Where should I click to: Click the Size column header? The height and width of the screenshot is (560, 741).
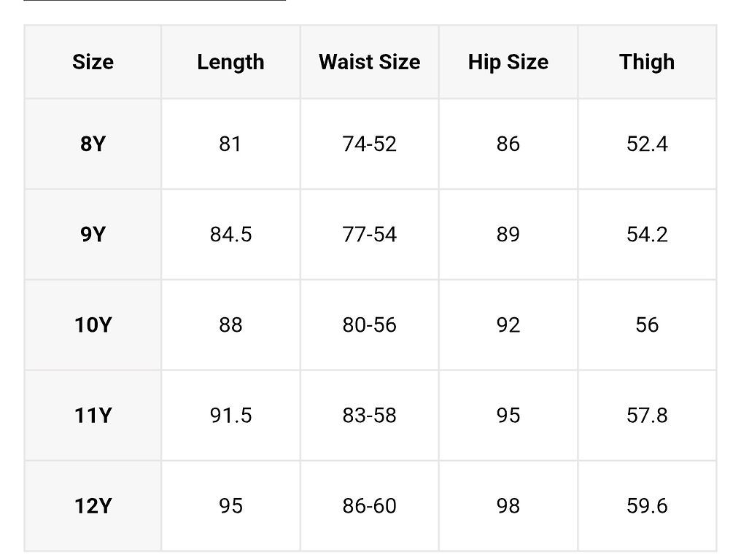point(93,62)
